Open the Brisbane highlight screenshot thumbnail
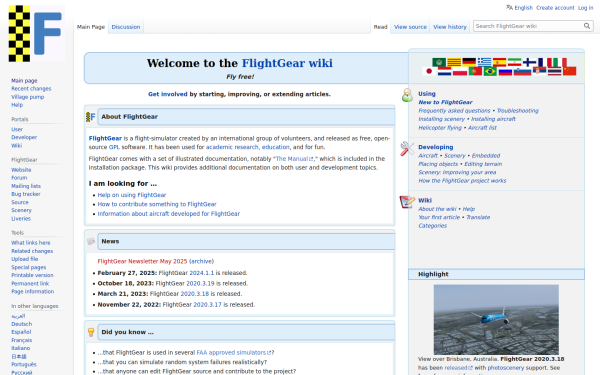This screenshot has width=600, height=375. coord(496,320)
